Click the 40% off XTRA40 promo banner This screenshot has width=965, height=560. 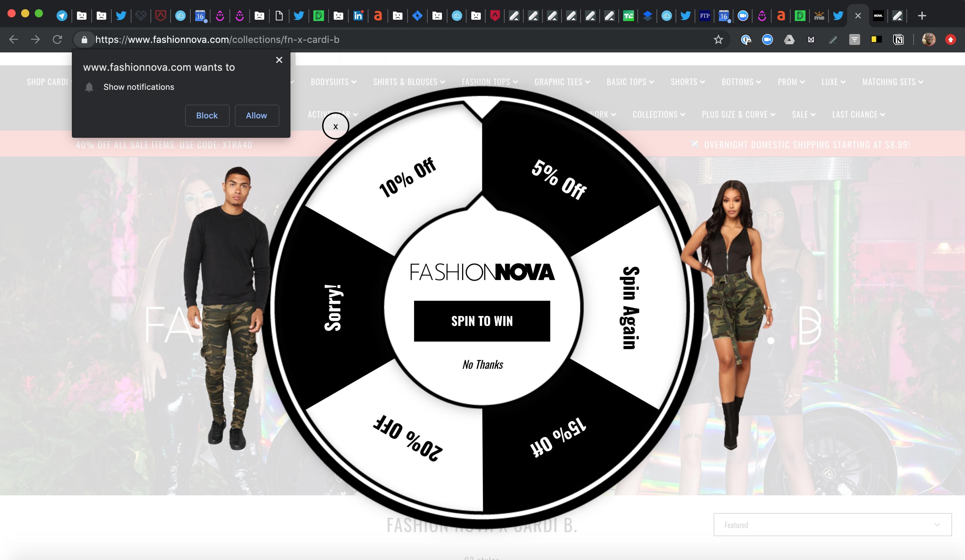pos(164,145)
